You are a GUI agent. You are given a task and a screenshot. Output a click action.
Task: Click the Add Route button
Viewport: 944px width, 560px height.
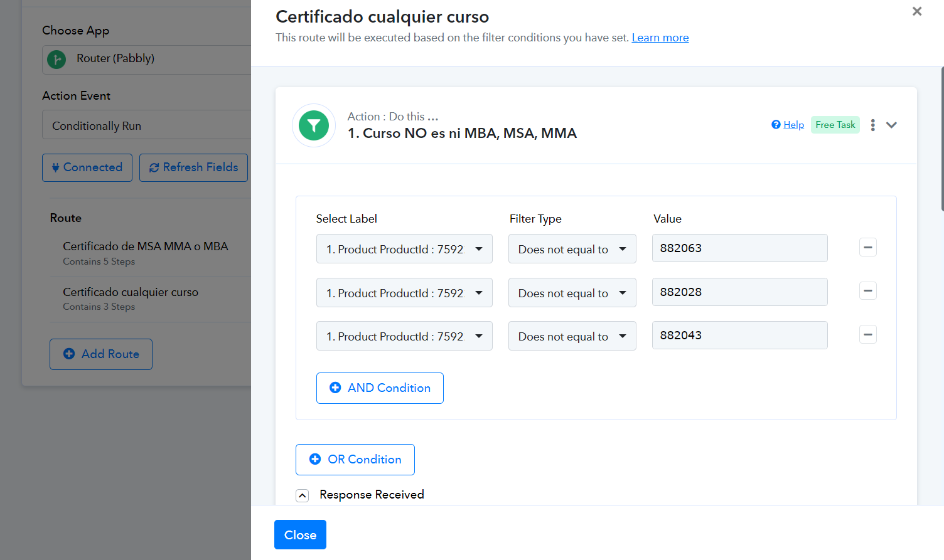click(101, 354)
